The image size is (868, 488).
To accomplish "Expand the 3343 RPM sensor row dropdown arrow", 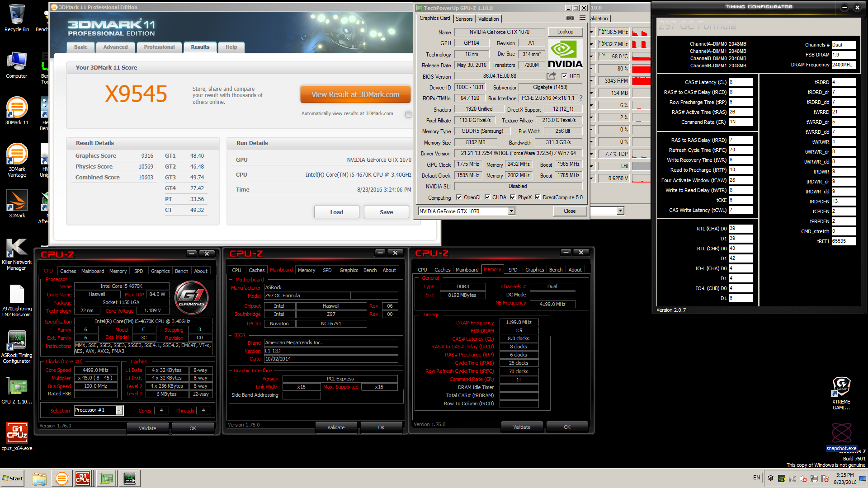I will tap(591, 81).
